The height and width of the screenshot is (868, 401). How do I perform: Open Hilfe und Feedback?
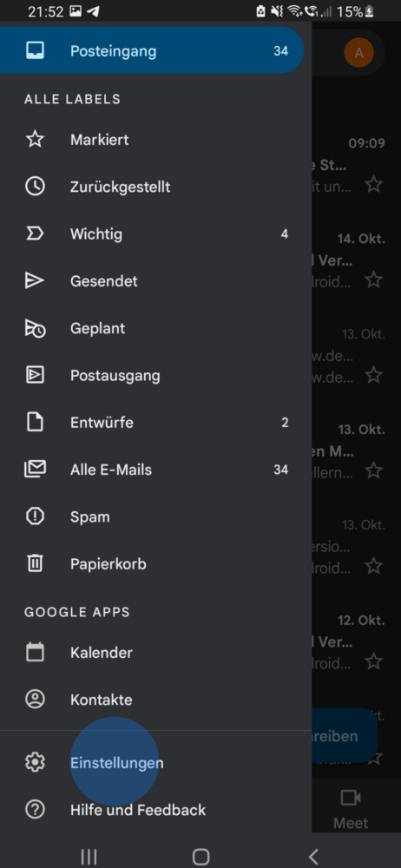tap(155, 810)
